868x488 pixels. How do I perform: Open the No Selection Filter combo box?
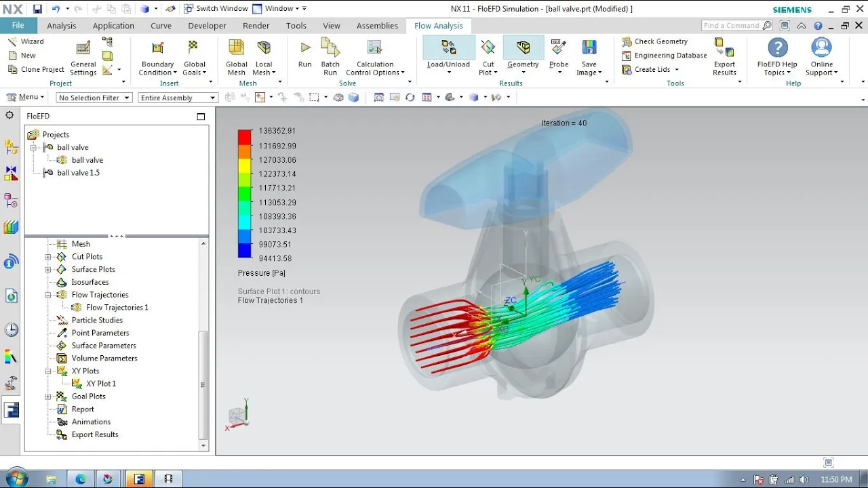click(94, 98)
